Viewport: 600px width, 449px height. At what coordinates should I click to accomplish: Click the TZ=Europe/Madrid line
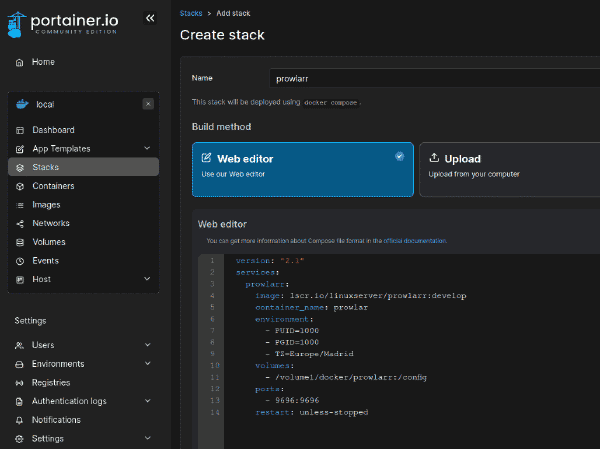pos(309,354)
